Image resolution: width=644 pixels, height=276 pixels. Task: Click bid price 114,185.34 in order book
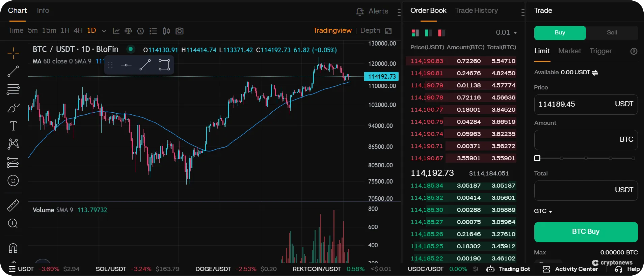pyautogui.click(x=427, y=186)
